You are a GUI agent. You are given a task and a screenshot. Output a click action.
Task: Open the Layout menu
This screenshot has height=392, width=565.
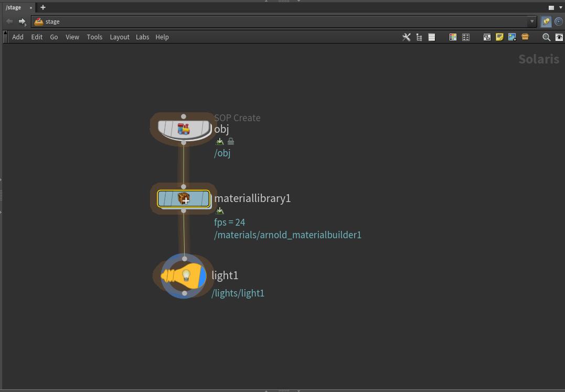[x=119, y=37]
